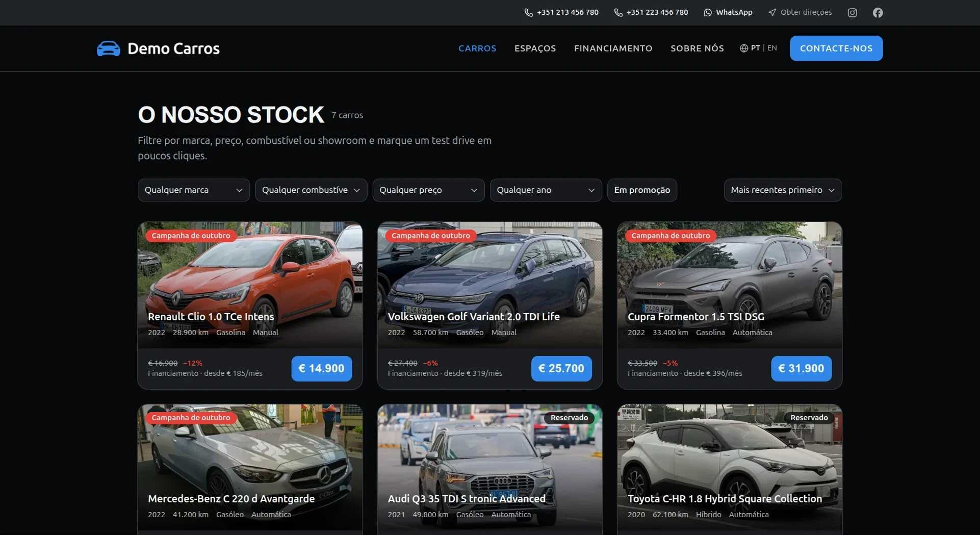Open the Cupra Formentor 1.5 TSI DSG title
Screen dimensions: 980x535
point(696,317)
